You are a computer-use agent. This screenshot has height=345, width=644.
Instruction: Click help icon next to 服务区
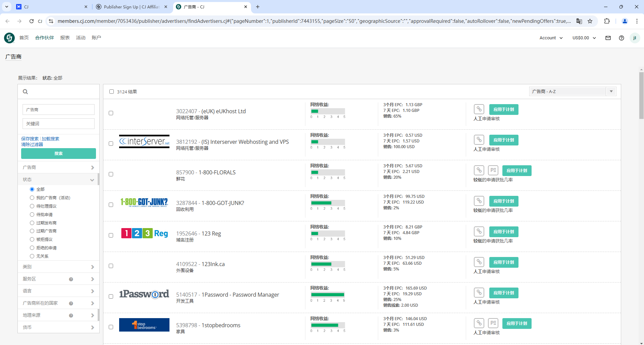71,279
